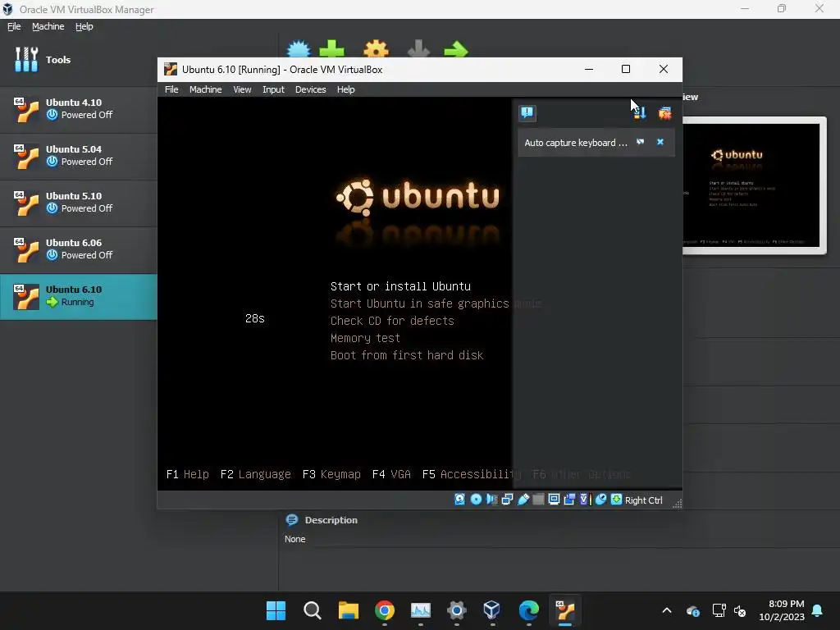The image size is (840, 630).
Task: Click the network adapters status icon
Action: [x=507, y=500]
